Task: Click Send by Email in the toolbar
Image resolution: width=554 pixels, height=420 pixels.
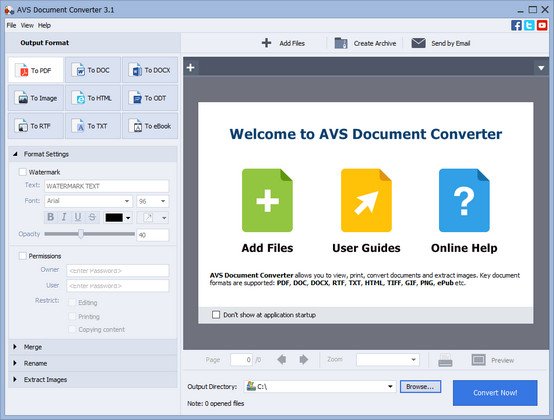Action: click(441, 43)
